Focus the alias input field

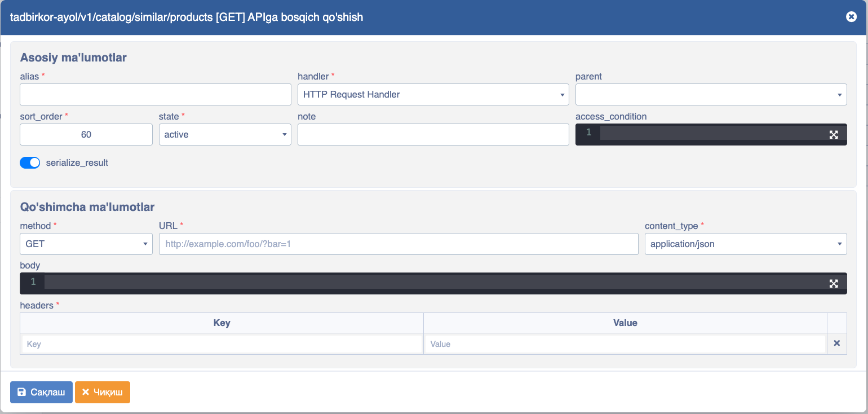156,95
